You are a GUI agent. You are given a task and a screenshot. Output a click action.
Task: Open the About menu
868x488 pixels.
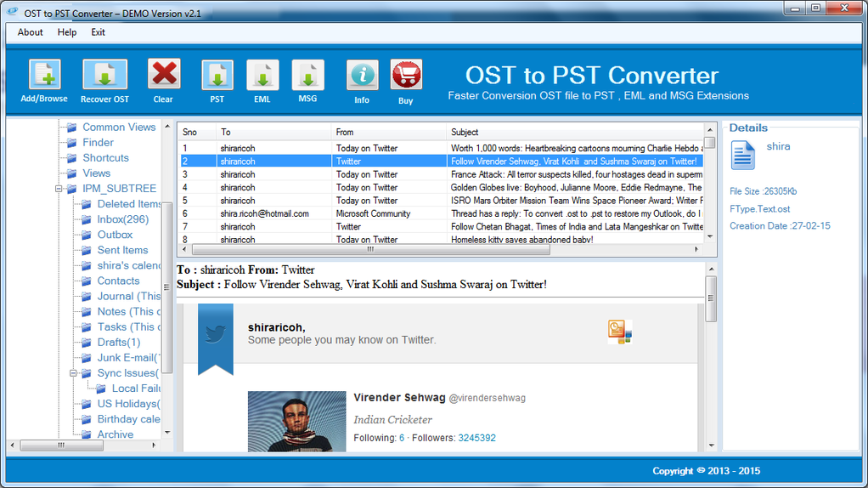point(30,32)
